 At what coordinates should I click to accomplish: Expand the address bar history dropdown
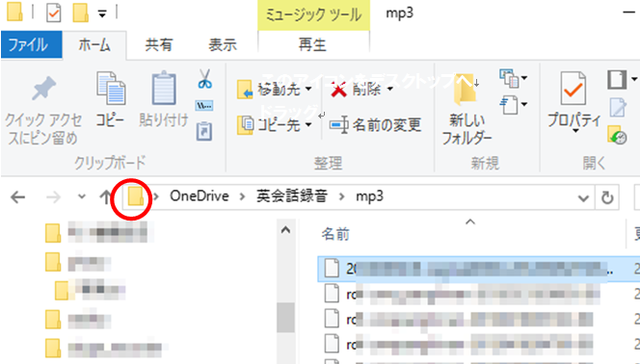click(583, 198)
